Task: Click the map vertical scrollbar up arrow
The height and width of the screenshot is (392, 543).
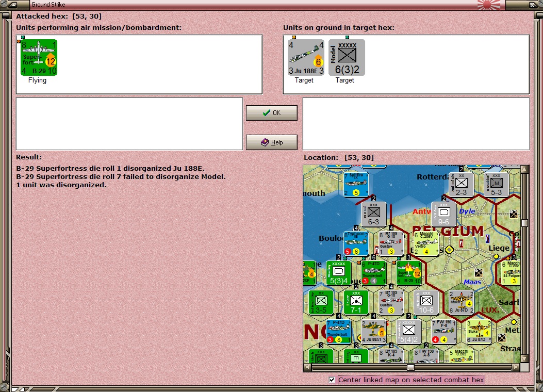Action: tap(524, 169)
